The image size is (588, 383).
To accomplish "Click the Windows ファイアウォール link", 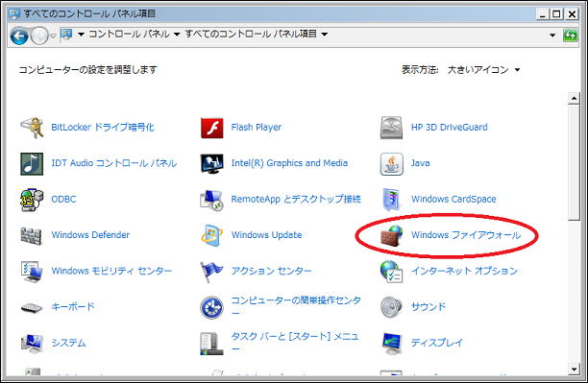I will pos(466,235).
